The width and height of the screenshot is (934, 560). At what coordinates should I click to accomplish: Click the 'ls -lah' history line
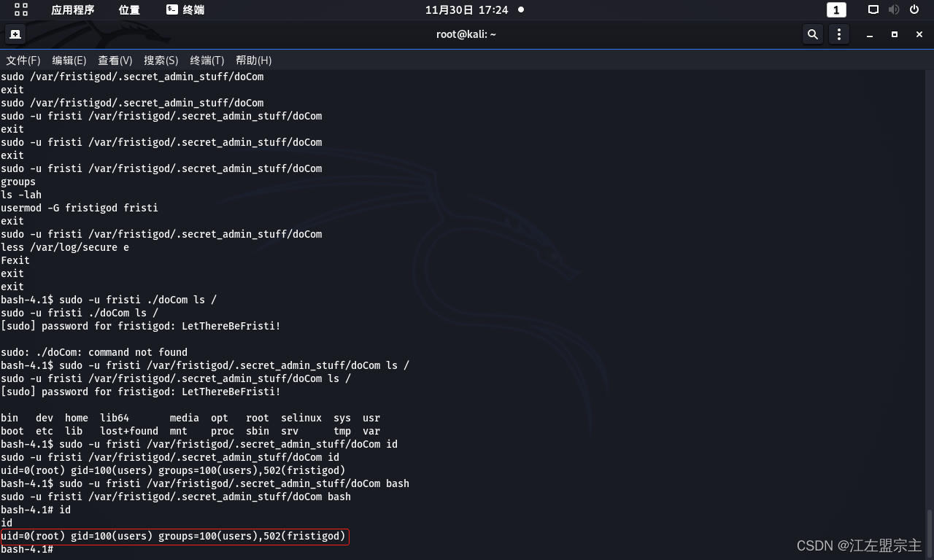click(21, 195)
